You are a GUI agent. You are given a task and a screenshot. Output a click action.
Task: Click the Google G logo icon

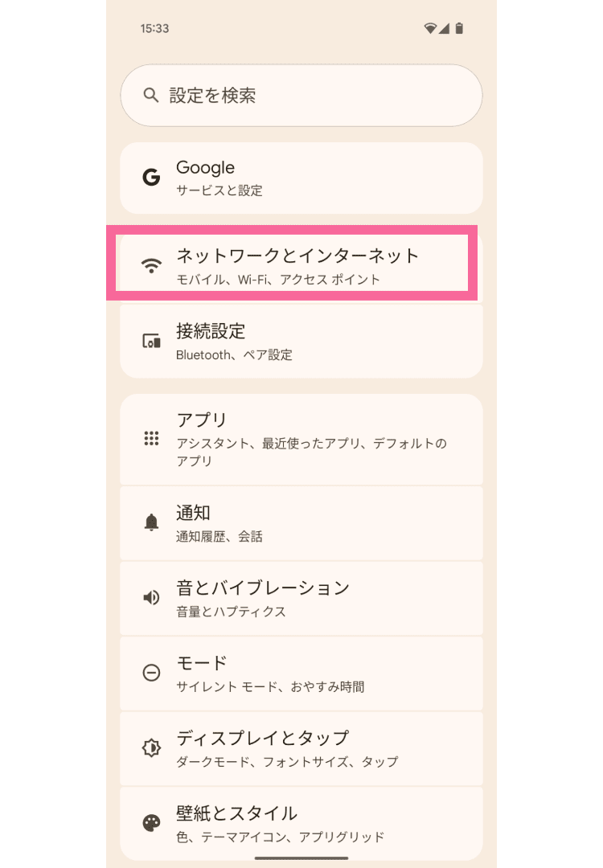click(x=151, y=178)
